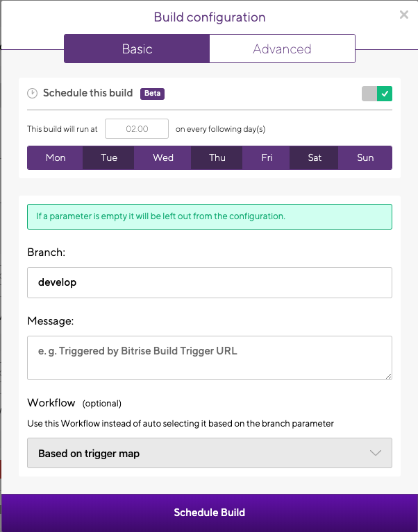418x532 pixels.
Task: Click the clock icon beside Schedule this build
Action: (32, 94)
